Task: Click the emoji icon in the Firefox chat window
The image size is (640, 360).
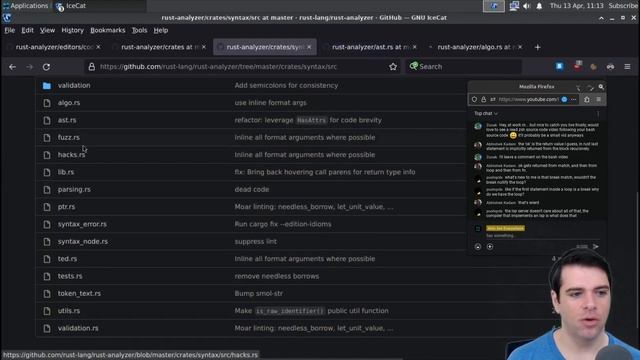Action: 478,247
